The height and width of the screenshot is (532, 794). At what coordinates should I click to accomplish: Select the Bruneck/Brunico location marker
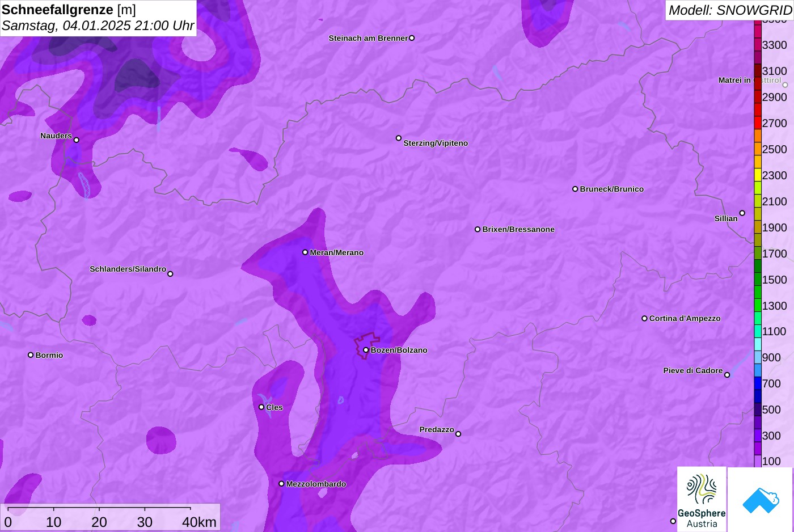(575, 189)
